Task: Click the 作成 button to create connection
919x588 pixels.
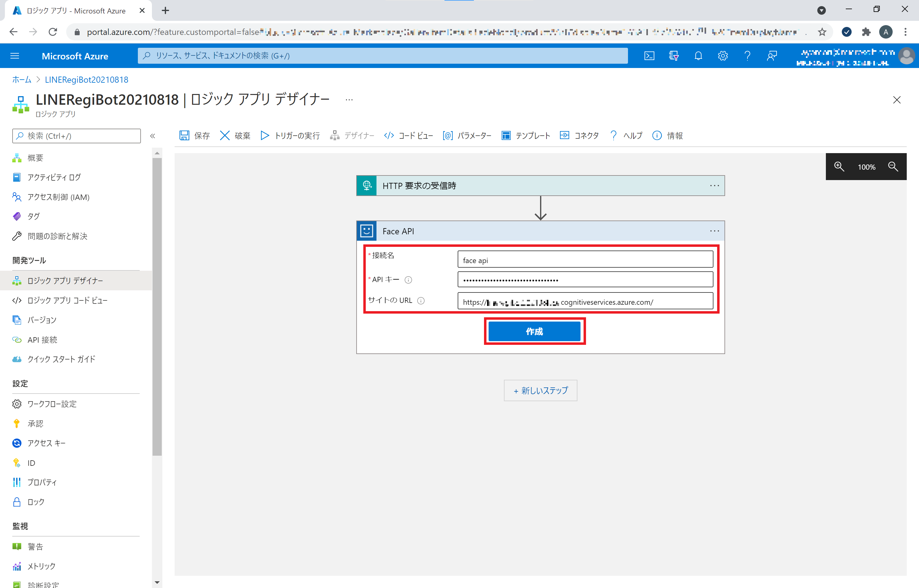Action: point(534,331)
